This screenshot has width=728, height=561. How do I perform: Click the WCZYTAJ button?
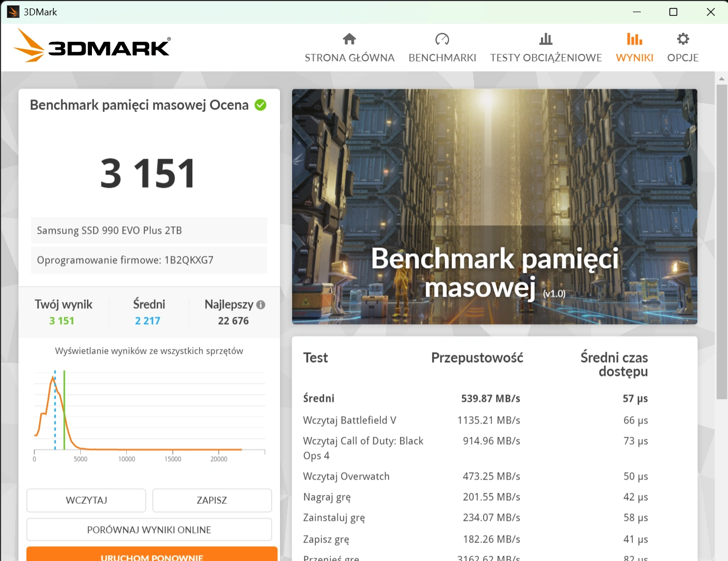pos(86,500)
